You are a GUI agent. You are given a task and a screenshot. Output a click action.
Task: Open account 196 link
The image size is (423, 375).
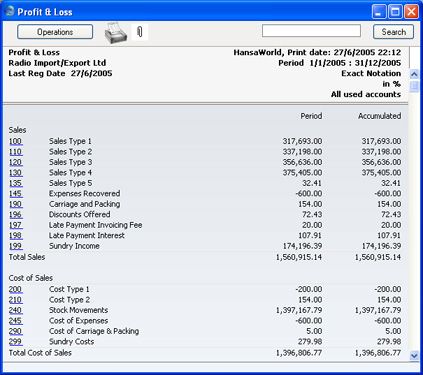[x=15, y=215]
